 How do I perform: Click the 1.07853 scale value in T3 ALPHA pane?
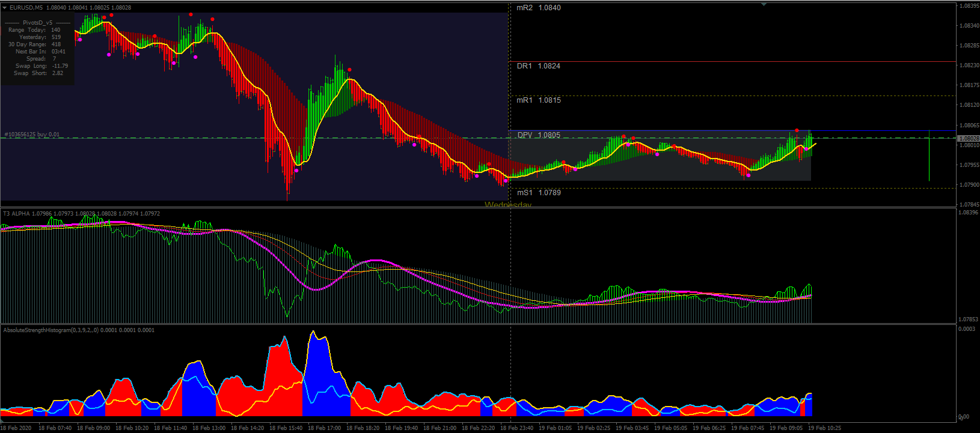pos(967,319)
